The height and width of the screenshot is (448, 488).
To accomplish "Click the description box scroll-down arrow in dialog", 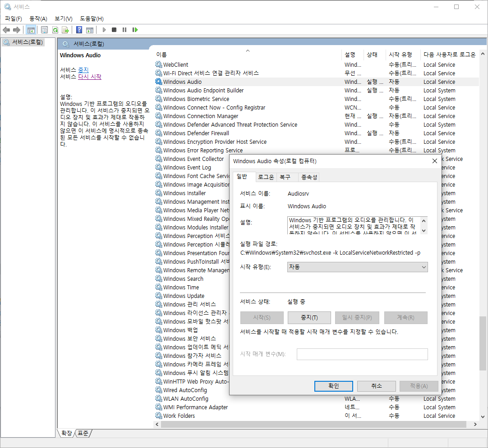I will tap(424, 231).
